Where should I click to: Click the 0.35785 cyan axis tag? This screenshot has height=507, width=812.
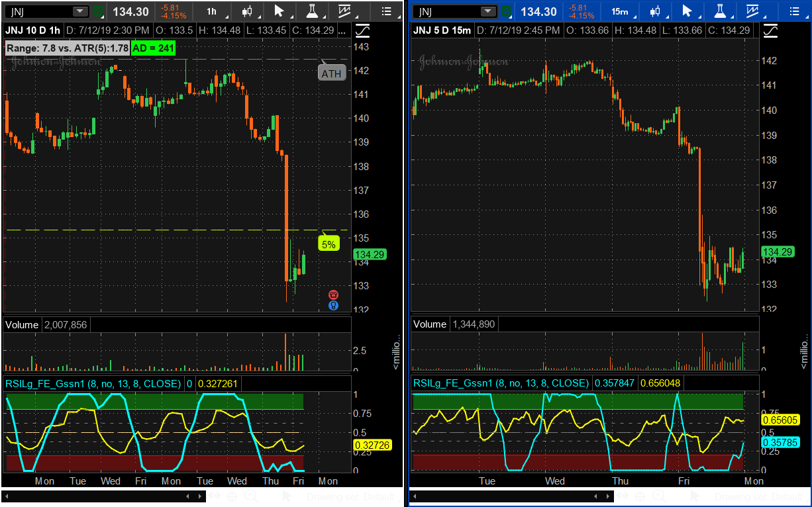pyautogui.click(x=781, y=442)
